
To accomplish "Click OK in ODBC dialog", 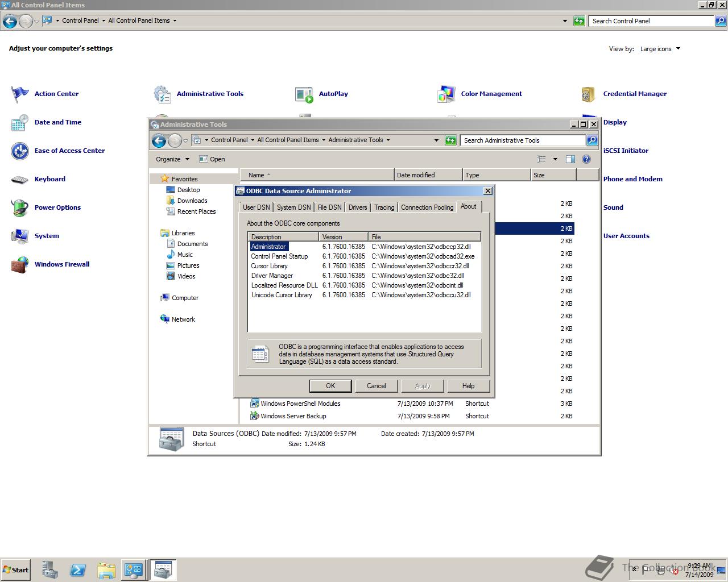I will (330, 386).
